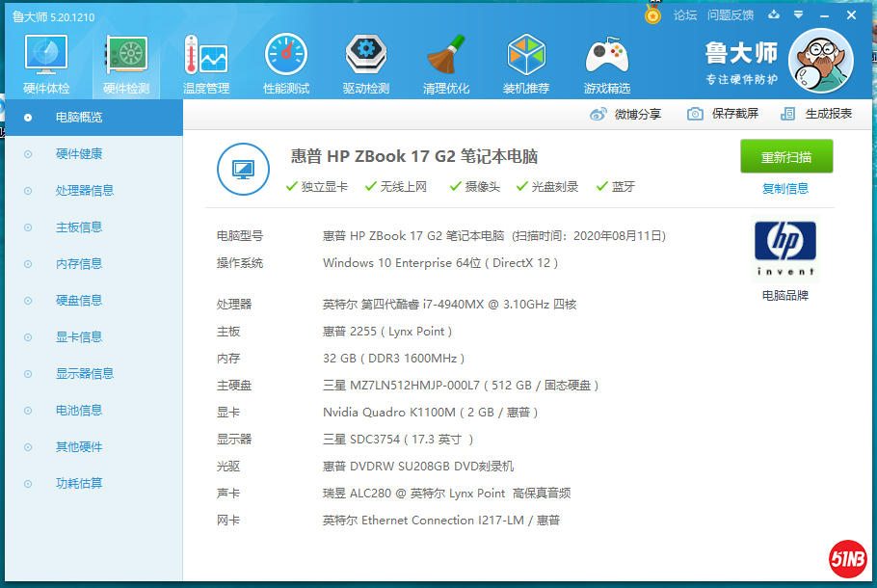Go to 电池信息 sidebar section
This screenshot has width=877, height=588.
(x=79, y=411)
